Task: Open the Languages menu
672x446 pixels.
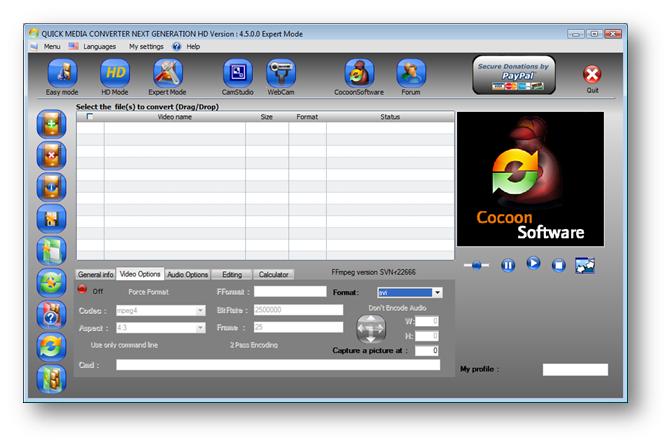Action: [99, 46]
